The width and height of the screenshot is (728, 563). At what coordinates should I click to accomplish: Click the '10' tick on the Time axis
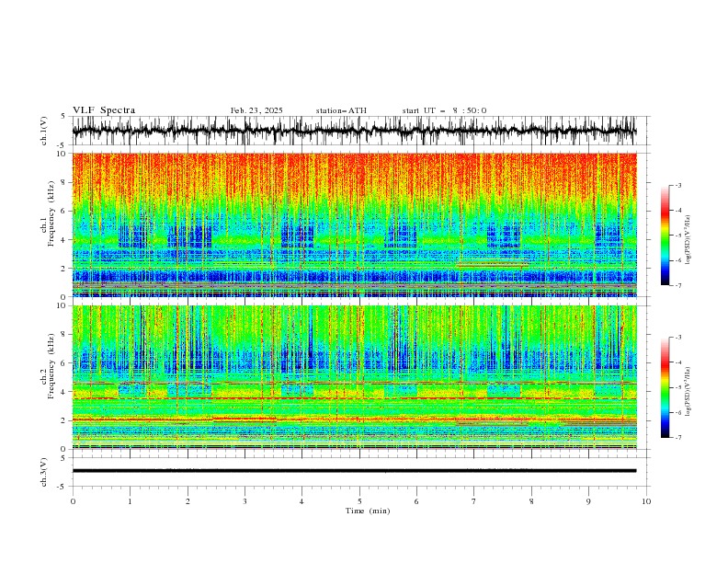pos(646,501)
